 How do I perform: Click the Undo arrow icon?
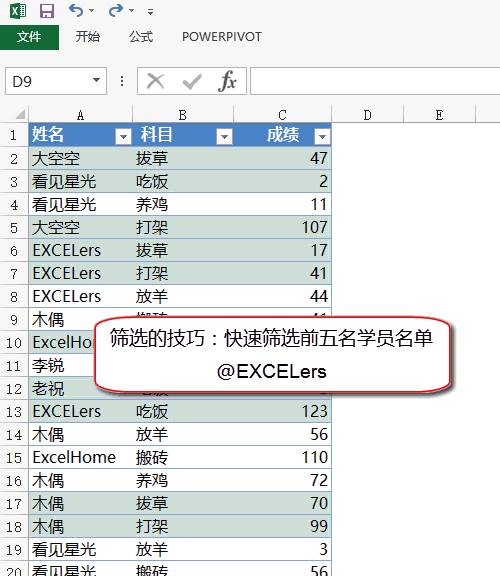76,10
